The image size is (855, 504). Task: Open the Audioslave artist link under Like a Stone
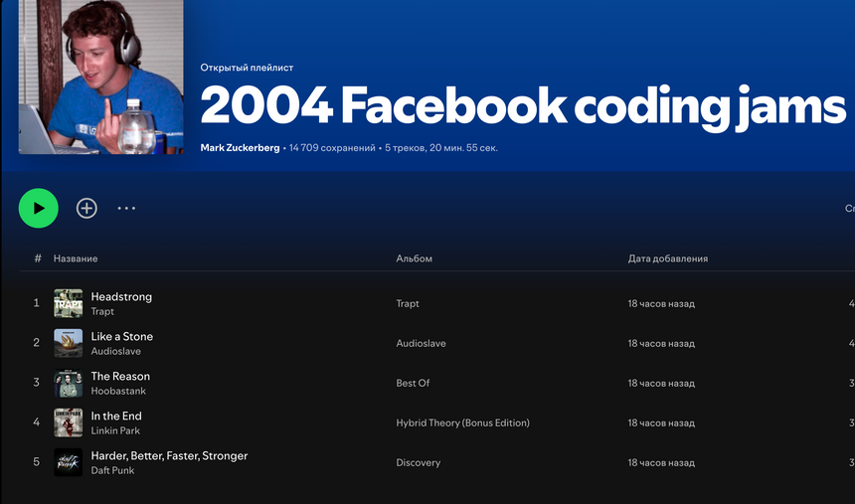click(x=115, y=351)
